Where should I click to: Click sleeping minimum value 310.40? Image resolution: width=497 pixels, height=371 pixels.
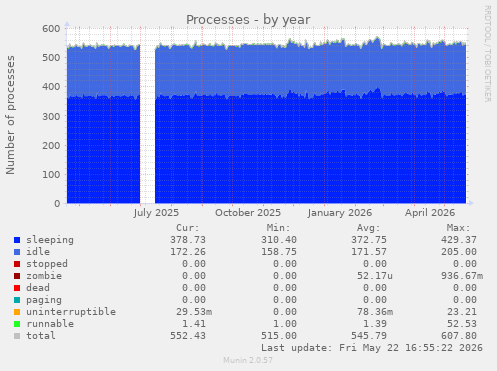(x=279, y=240)
